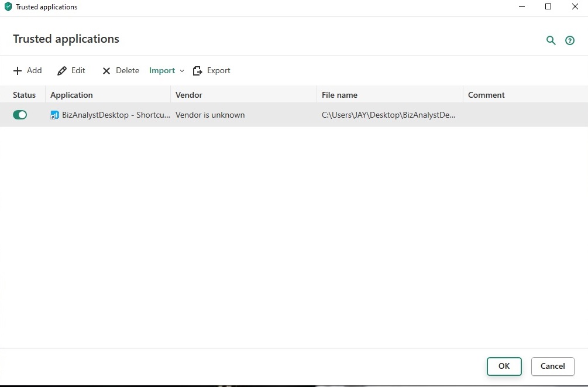The width and height of the screenshot is (588, 387).
Task: Close the Trusted applications window
Action: 575,7
